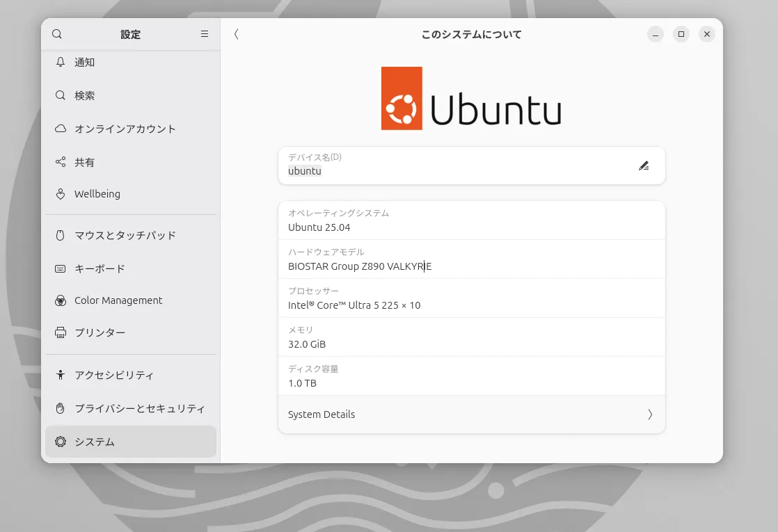The width and height of the screenshot is (778, 532).
Task: Expand System Details with the chevron arrow
Action: pyautogui.click(x=650, y=414)
